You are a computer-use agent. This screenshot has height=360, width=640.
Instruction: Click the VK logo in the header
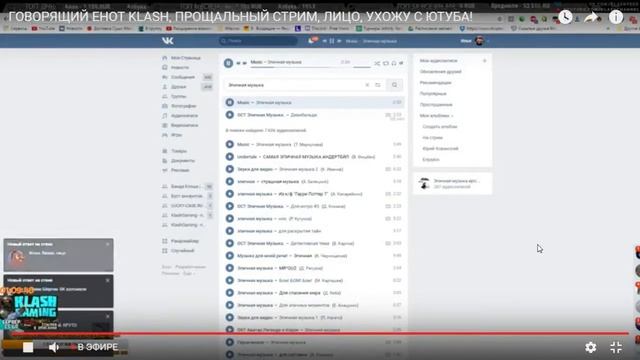(167, 41)
